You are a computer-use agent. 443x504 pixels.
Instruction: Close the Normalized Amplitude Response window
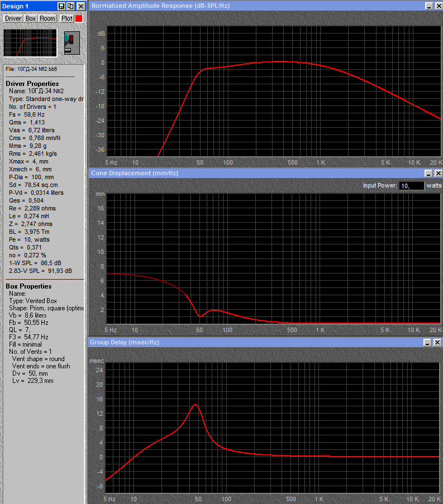click(437, 6)
